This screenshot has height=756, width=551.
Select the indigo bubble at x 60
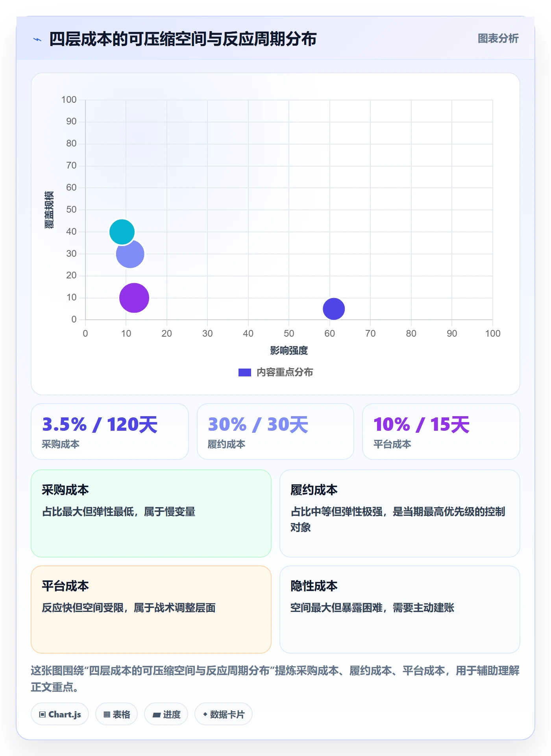pyautogui.click(x=334, y=309)
